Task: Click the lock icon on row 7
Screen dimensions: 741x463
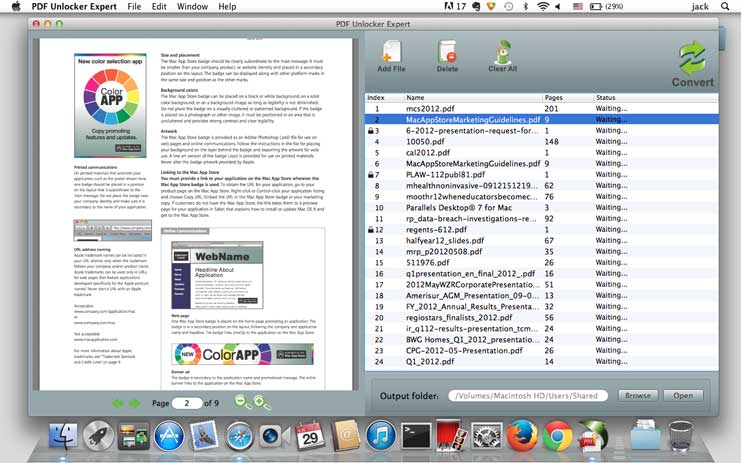Action: [370, 174]
